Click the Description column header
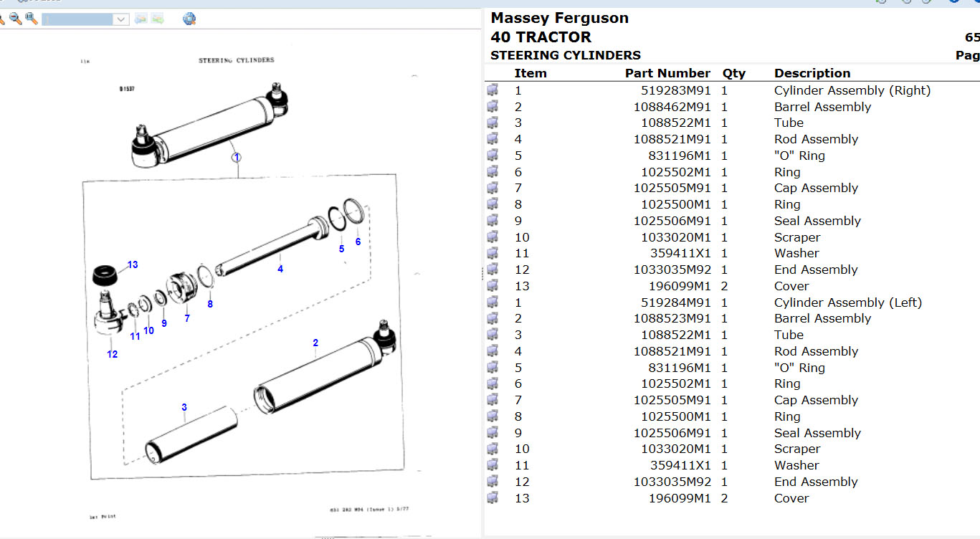This screenshot has height=539, width=980. pyautogui.click(x=812, y=73)
